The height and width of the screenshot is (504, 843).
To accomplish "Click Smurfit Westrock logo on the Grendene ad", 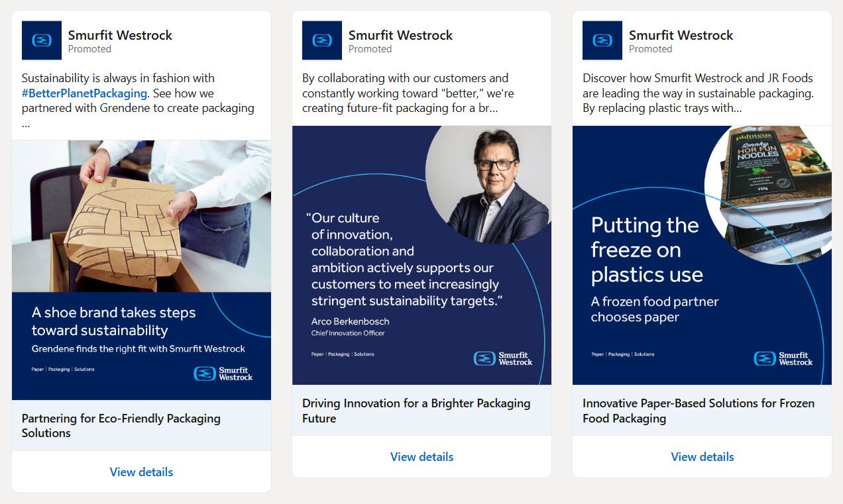I will 41,40.
